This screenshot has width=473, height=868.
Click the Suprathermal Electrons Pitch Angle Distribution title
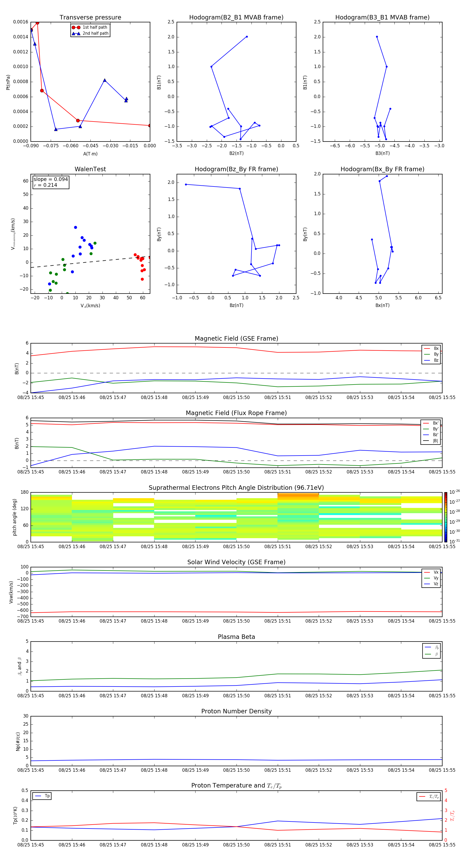[236, 488]
